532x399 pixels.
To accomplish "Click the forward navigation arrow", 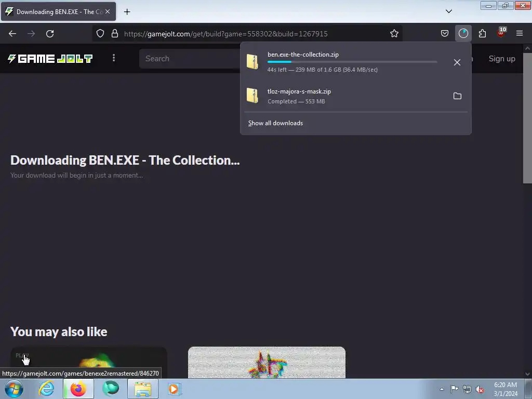I will (31, 34).
